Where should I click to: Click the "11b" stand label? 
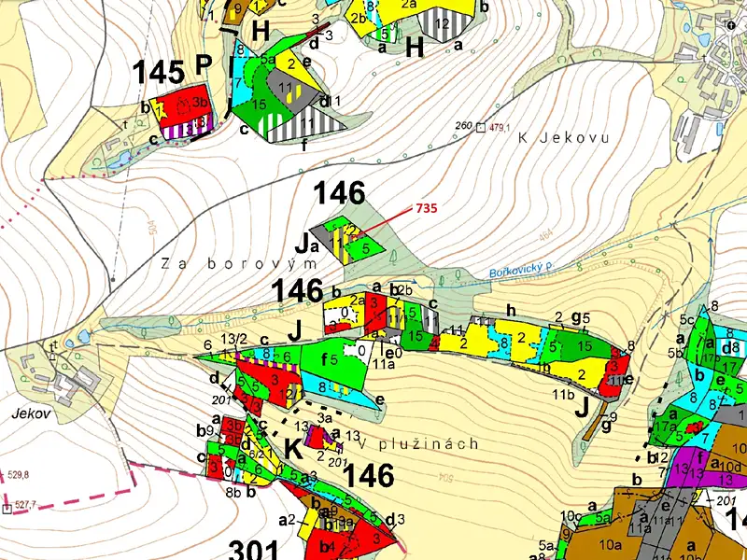[x=563, y=394]
